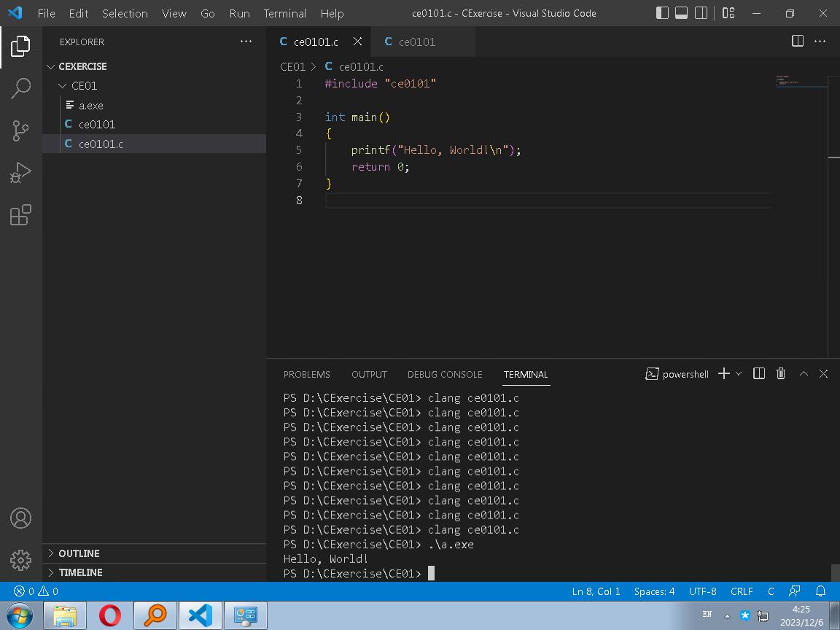Toggle the secondary side bar layout button
Screen dimensions: 840x630
701,13
